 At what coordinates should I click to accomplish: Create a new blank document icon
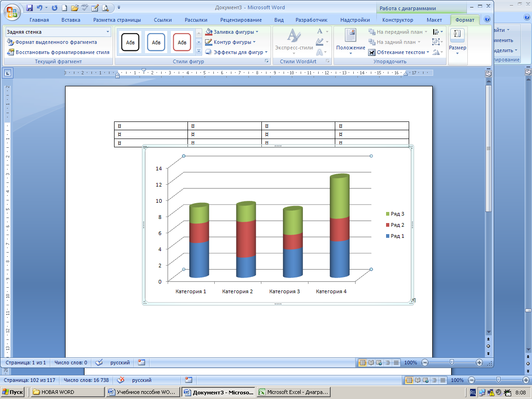(x=65, y=8)
